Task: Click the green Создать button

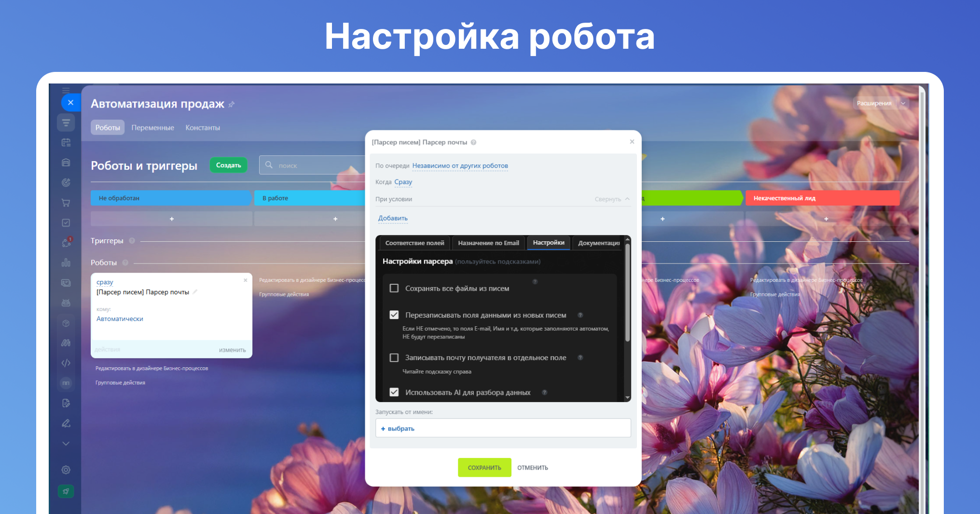Action: 228,165
